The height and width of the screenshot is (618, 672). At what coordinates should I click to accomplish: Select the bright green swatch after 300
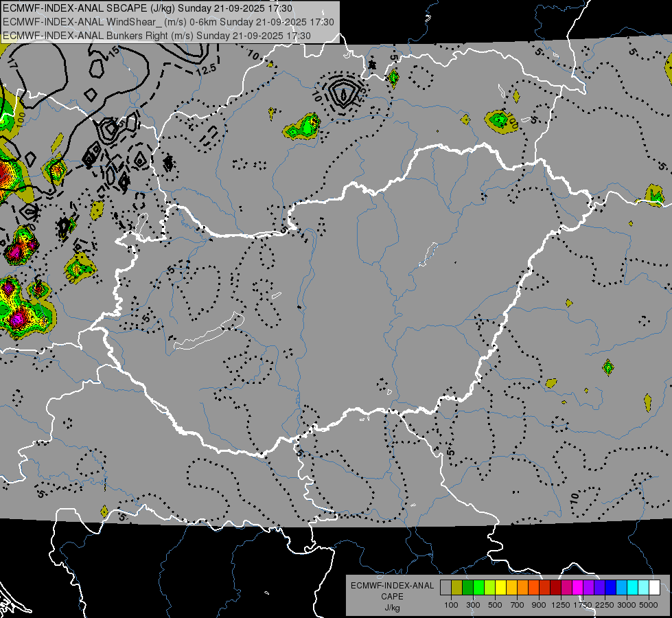click(x=478, y=588)
